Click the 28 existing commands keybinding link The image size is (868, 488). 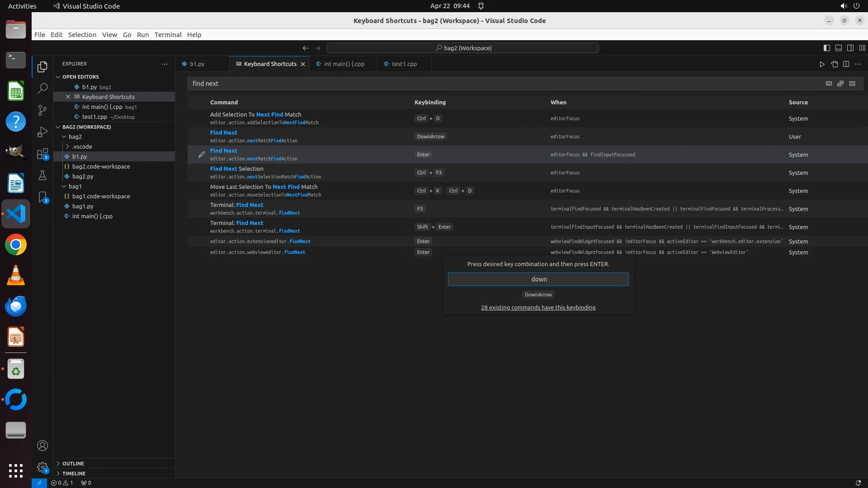[538, 308]
